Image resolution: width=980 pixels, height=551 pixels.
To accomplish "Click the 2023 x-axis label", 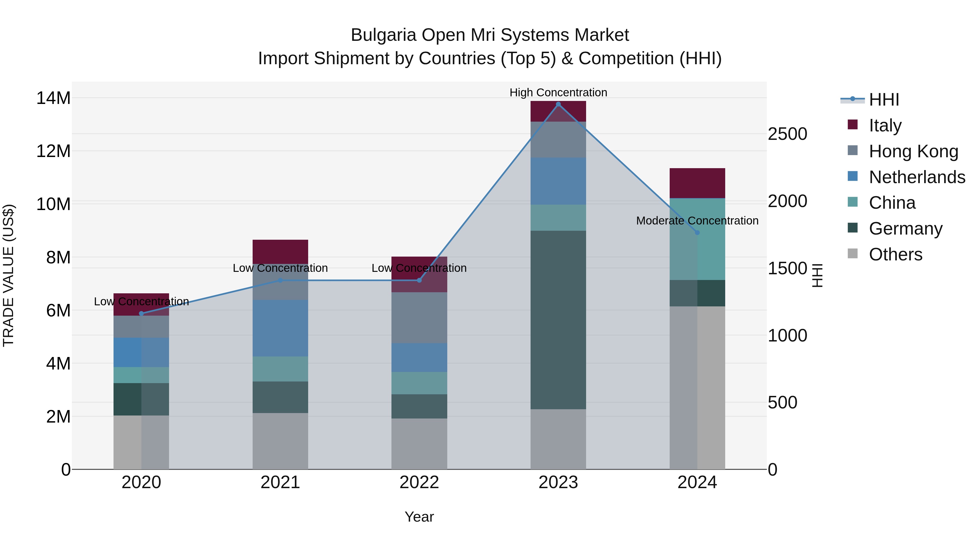I will tap(559, 482).
